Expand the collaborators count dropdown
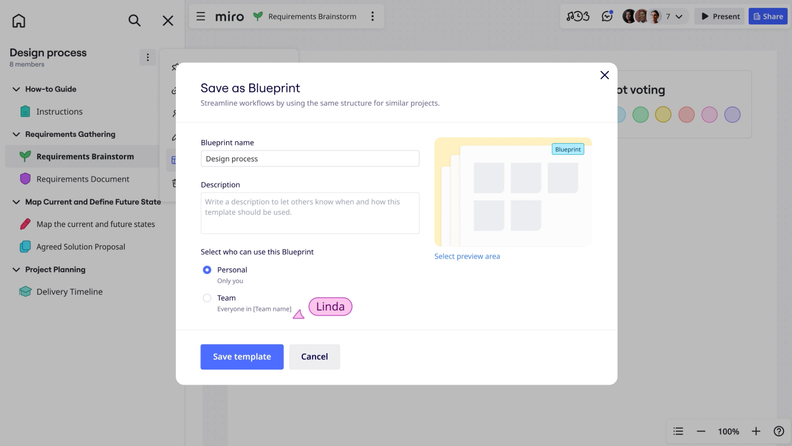Viewport: 792px width, 446px height. click(x=679, y=16)
